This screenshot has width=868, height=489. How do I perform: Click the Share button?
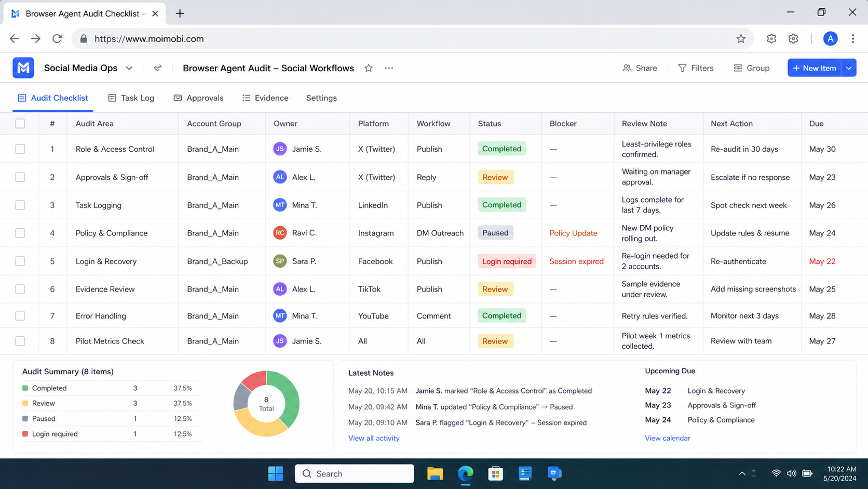(640, 68)
